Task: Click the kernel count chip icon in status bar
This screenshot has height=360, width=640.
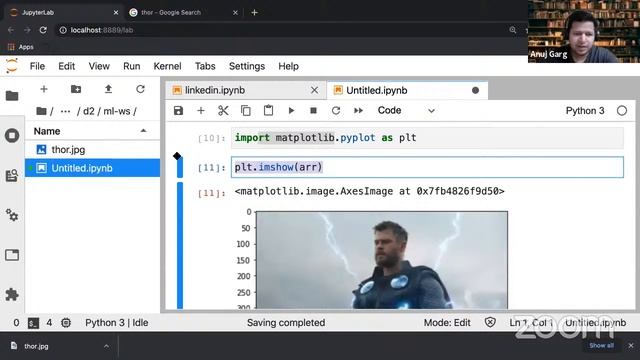Action: [66, 323]
